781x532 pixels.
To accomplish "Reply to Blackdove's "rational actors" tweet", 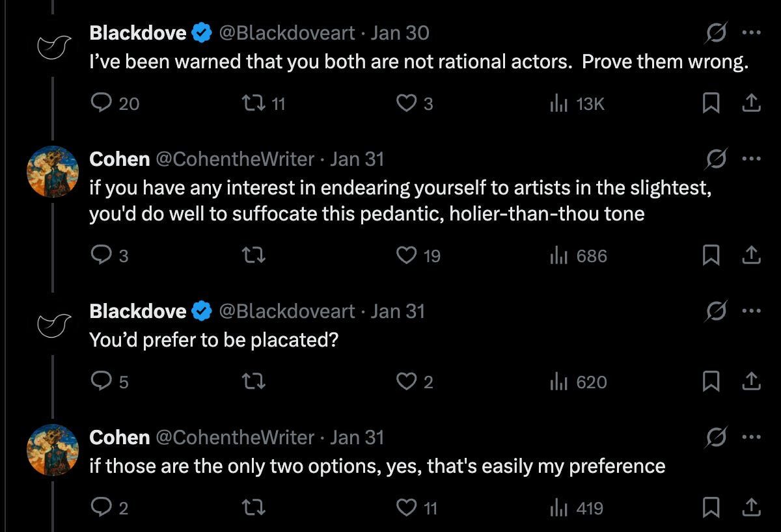I will coord(100,103).
